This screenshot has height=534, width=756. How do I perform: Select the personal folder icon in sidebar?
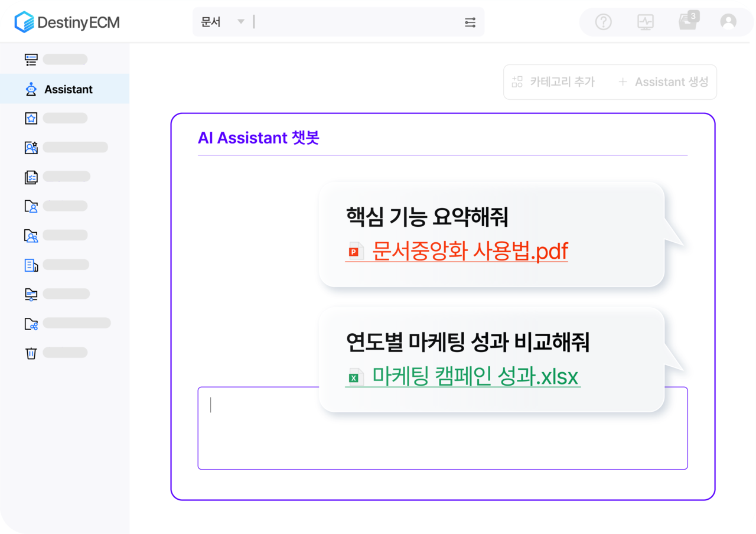[31, 206]
